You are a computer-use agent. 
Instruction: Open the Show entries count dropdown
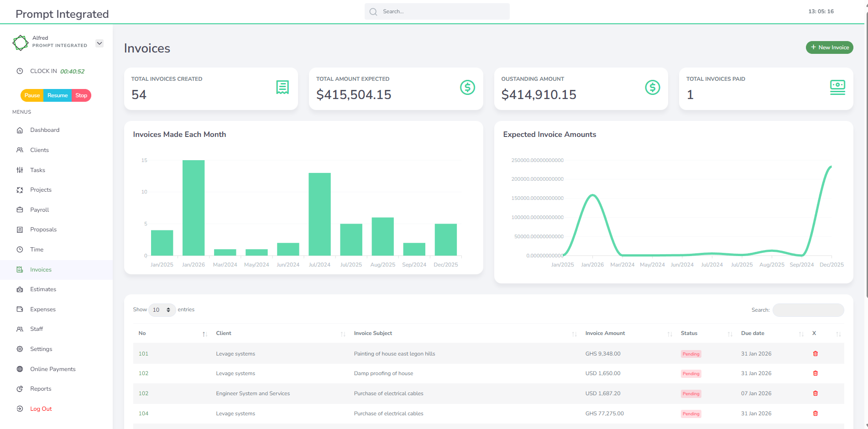(x=162, y=310)
